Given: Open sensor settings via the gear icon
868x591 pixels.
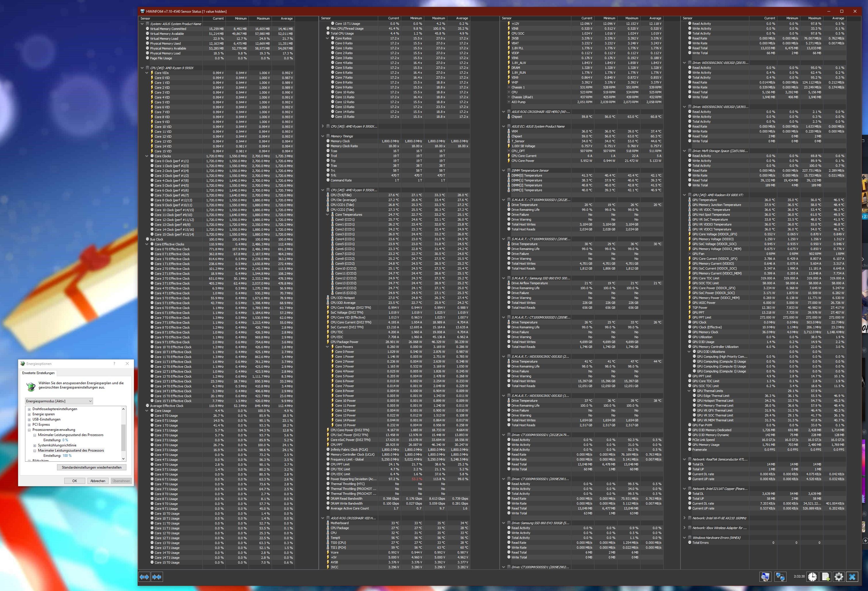Looking at the screenshot, I should point(839,577).
